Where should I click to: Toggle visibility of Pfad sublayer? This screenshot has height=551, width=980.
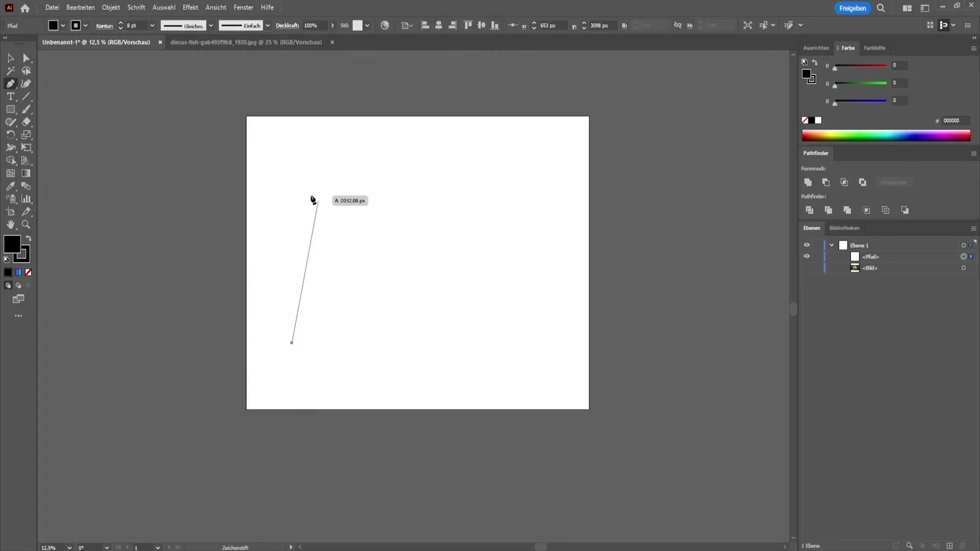(x=806, y=256)
